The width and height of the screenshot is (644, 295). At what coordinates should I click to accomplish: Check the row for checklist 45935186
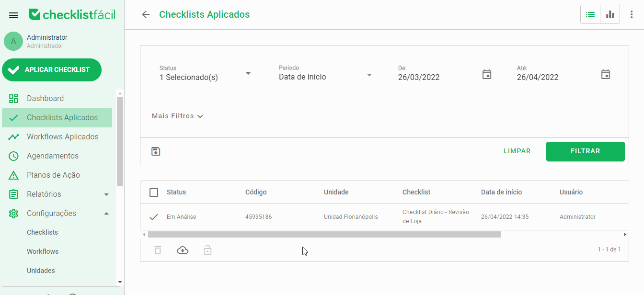pos(153,216)
